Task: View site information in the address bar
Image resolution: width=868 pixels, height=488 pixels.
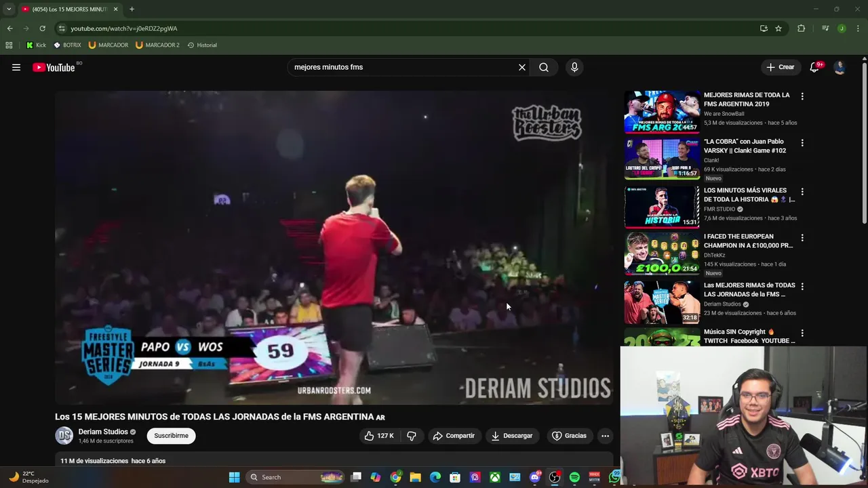Action: 62,28
